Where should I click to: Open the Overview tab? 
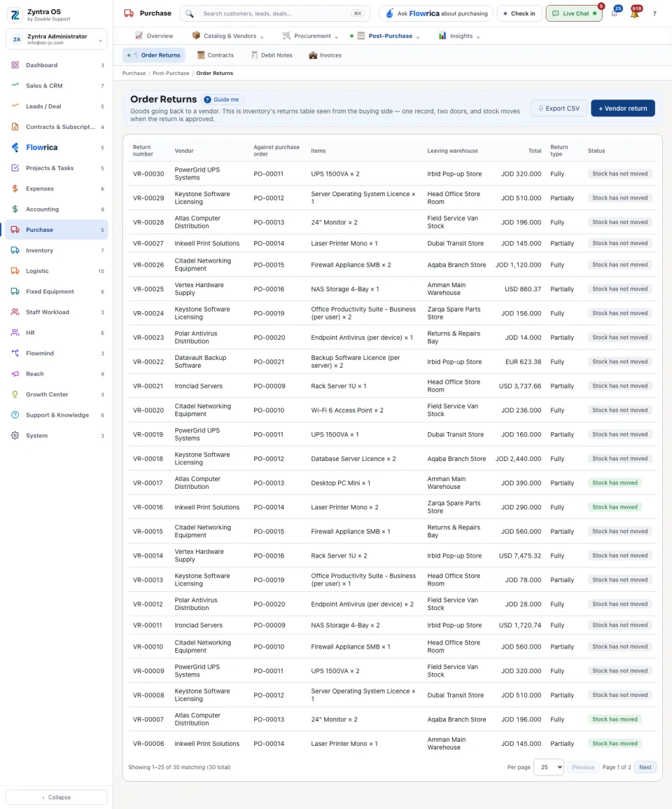click(x=154, y=36)
